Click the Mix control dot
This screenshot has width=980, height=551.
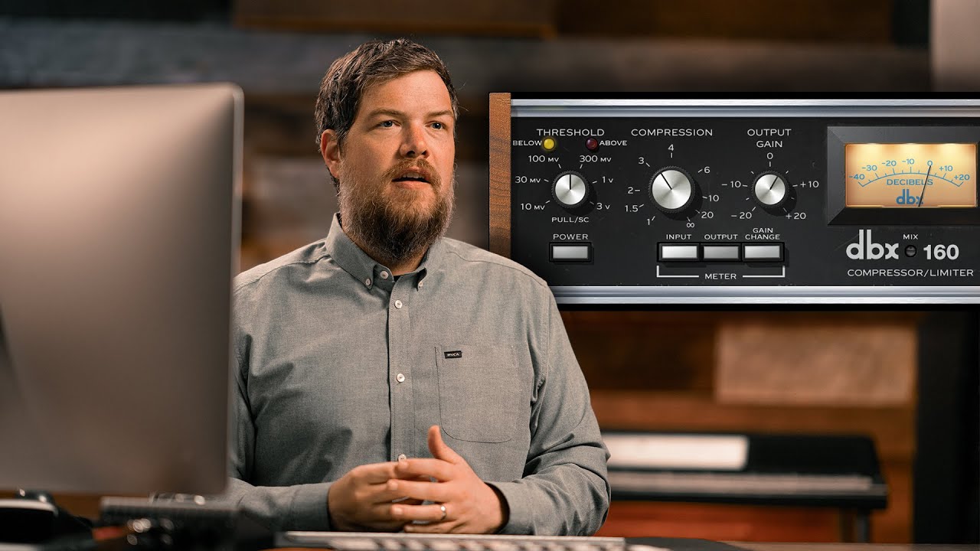[910, 251]
